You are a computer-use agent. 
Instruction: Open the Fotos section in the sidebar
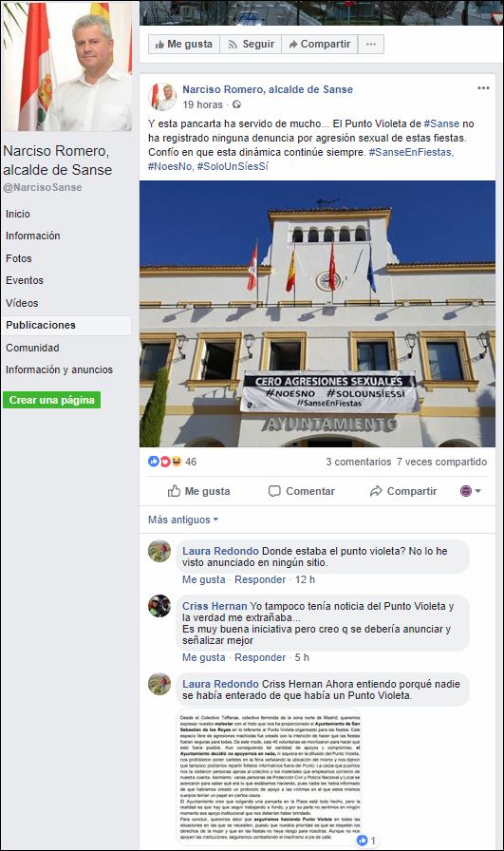19,258
